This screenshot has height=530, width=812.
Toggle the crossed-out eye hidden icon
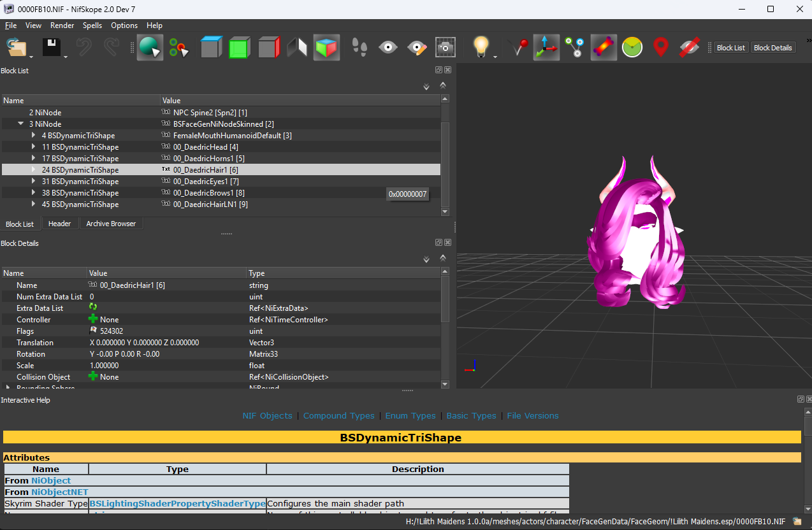(x=690, y=47)
